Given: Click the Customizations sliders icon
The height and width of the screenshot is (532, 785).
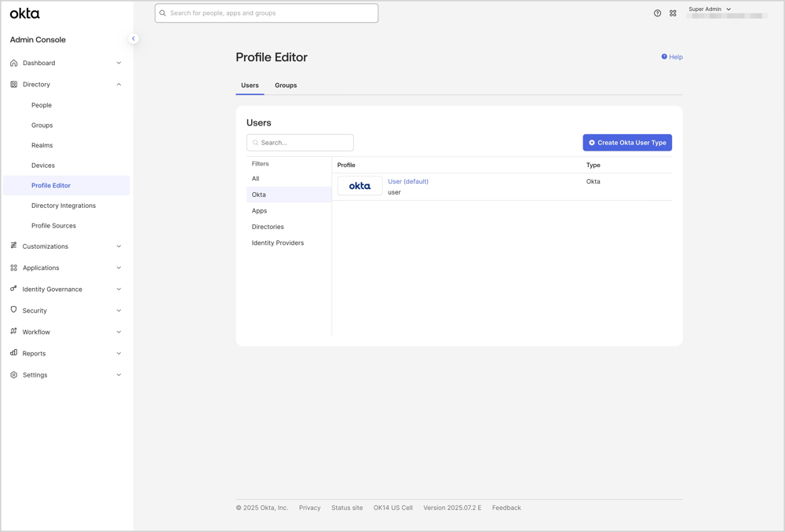Looking at the screenshot, I should point(13,246).
